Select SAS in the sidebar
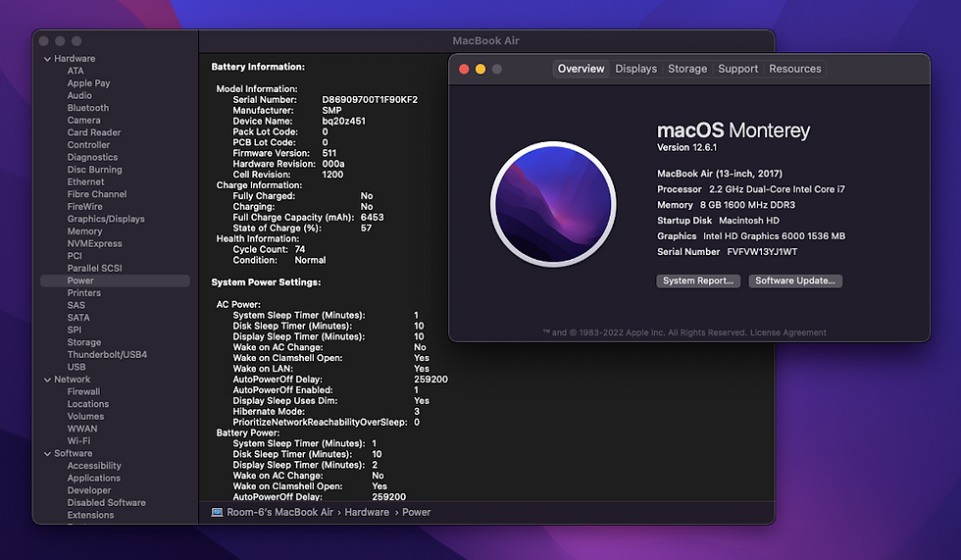The width and height of the screenshot is (961, 560). click(76, 305)
